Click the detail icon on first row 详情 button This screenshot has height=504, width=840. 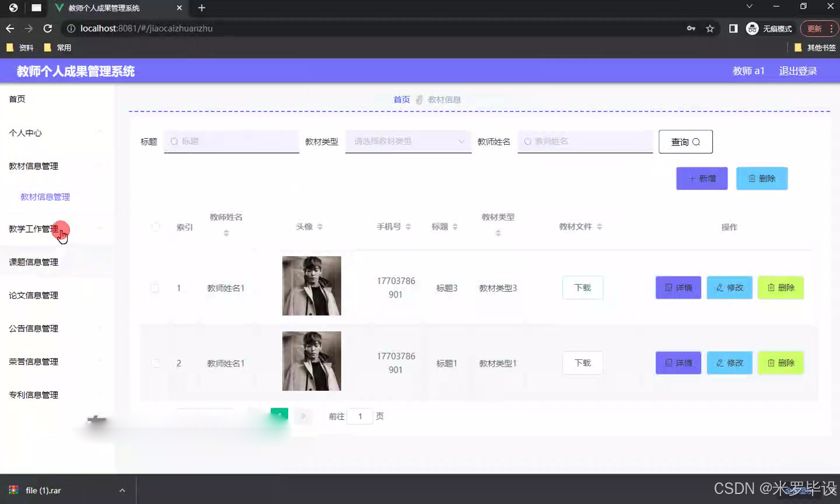[x=669, y=288]
